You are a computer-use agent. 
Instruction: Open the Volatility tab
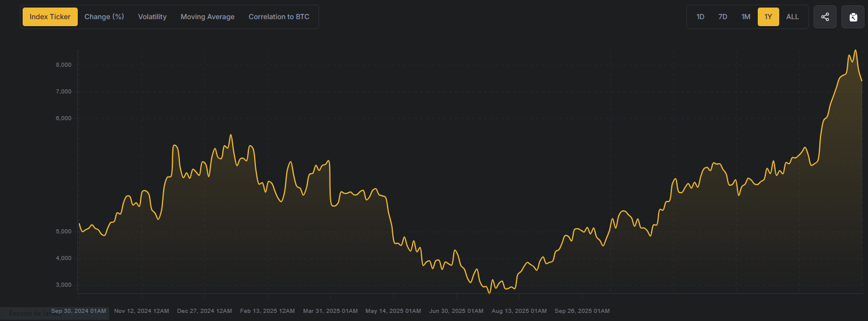152,17
